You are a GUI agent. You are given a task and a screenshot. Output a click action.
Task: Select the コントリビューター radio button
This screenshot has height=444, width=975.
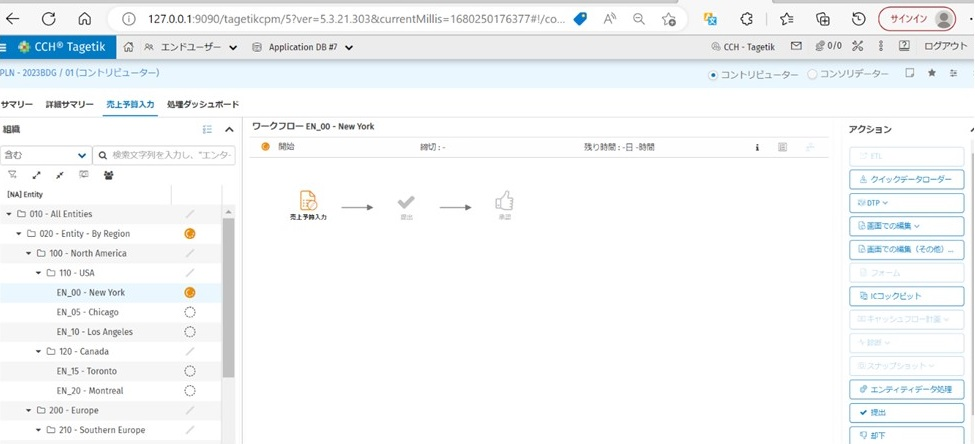pos(713,74)
